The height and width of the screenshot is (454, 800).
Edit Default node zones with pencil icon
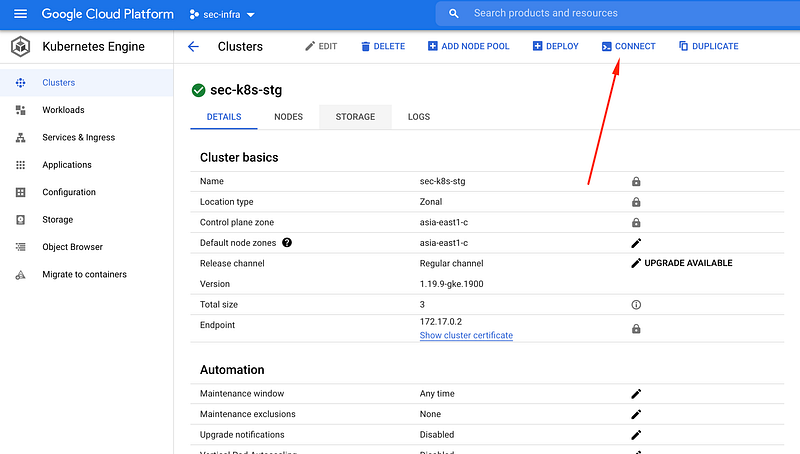(636, 243)
